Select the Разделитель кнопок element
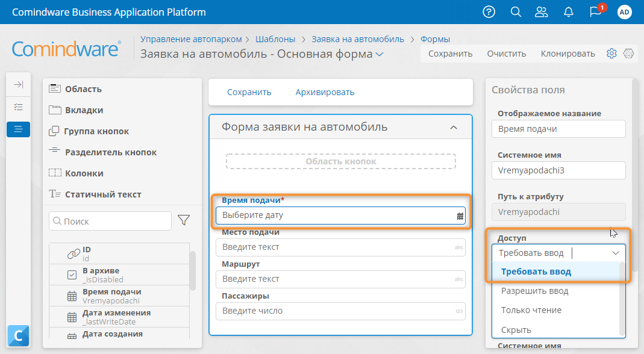644x354 pixels. point(102,152)
